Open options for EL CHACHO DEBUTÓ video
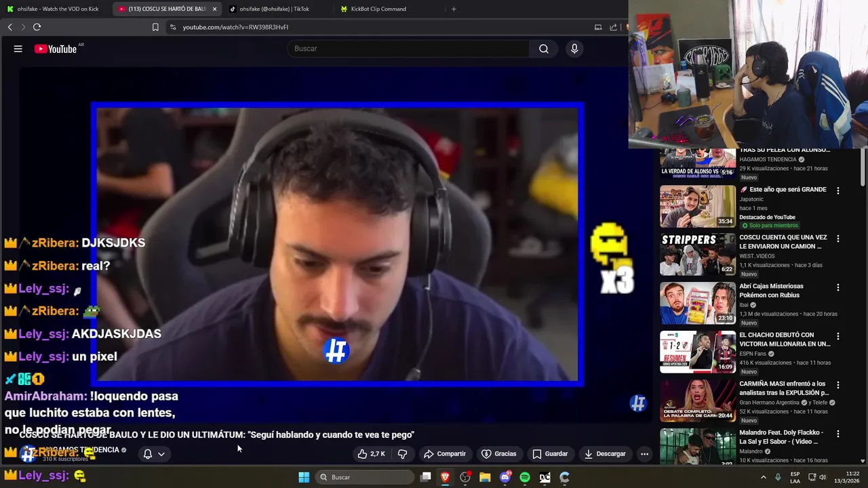Screen dimensions: 868x488 pyautogui.click(x=838, y=336)
